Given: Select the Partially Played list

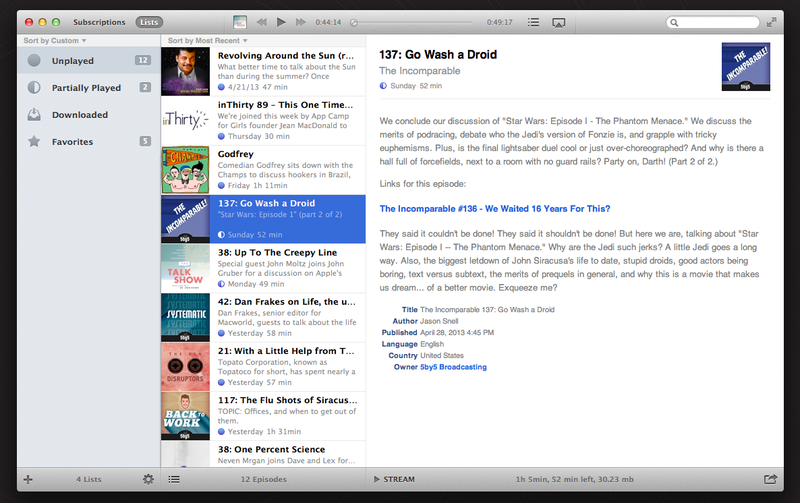Looking at the screenshot, I should 89,88.
